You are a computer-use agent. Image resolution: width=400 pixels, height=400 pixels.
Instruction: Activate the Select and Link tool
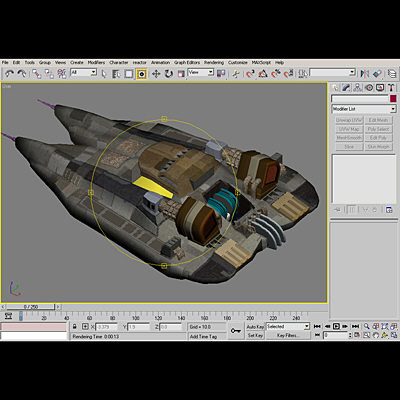click(x=36, y=73)
